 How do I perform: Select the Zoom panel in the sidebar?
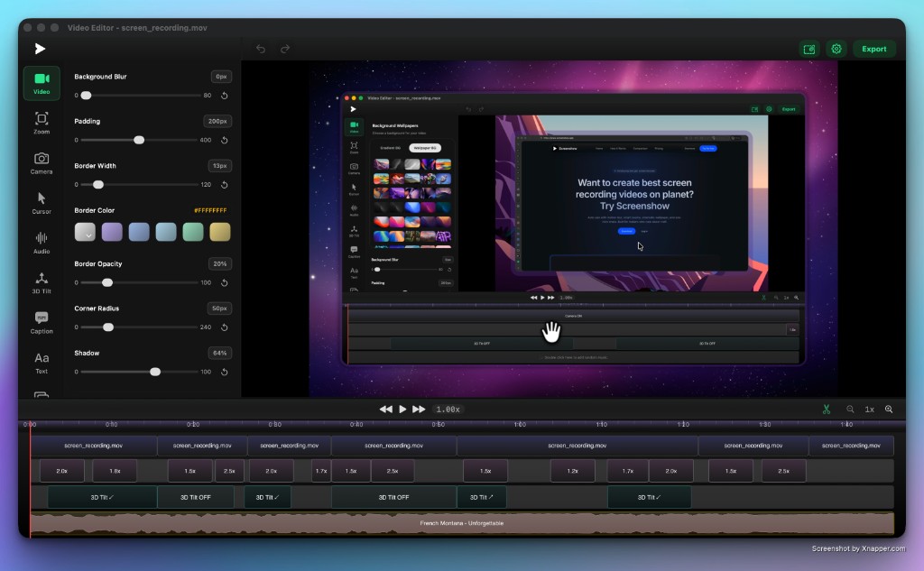[x=42, y=122]
